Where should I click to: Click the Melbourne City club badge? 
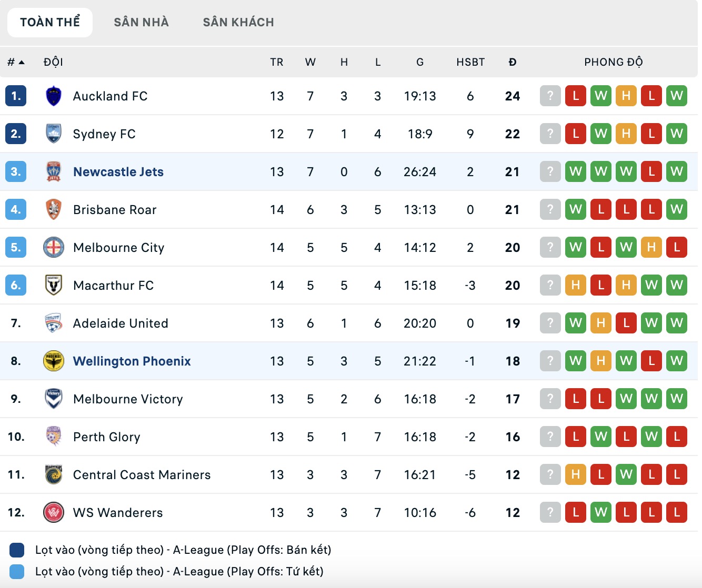pos(54,248)
